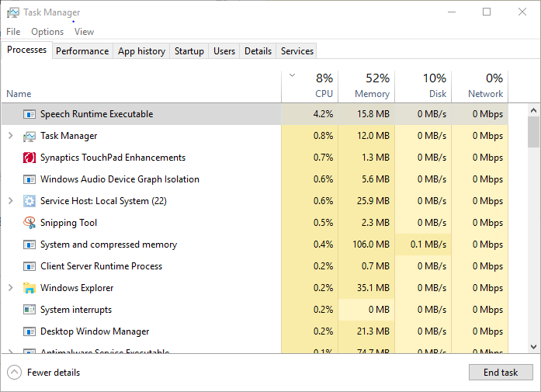Click the Task Manager process row icon

pyautogui.click(x=29, y=136)
